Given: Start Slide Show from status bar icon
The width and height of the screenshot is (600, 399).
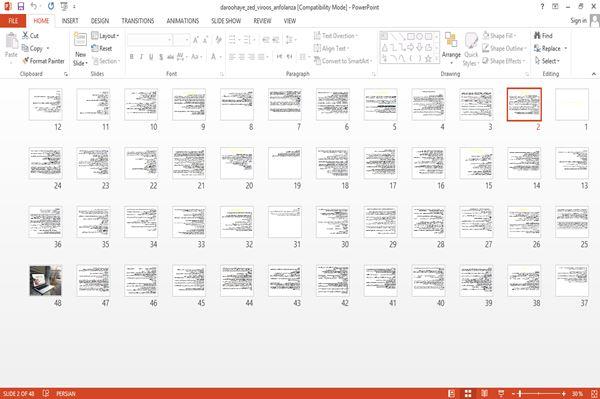Looking at the screenshot, I should [x=501, y=393].
